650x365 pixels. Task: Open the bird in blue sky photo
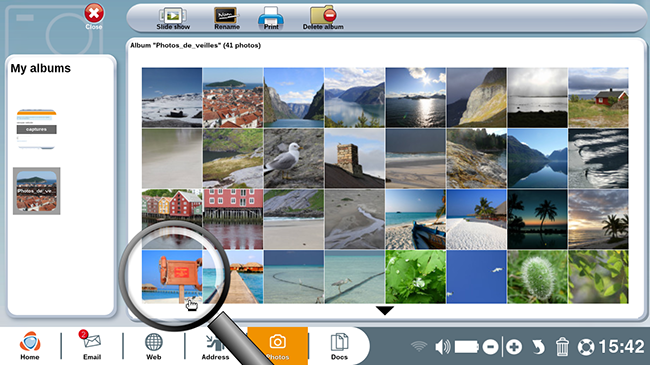point(477,277)
